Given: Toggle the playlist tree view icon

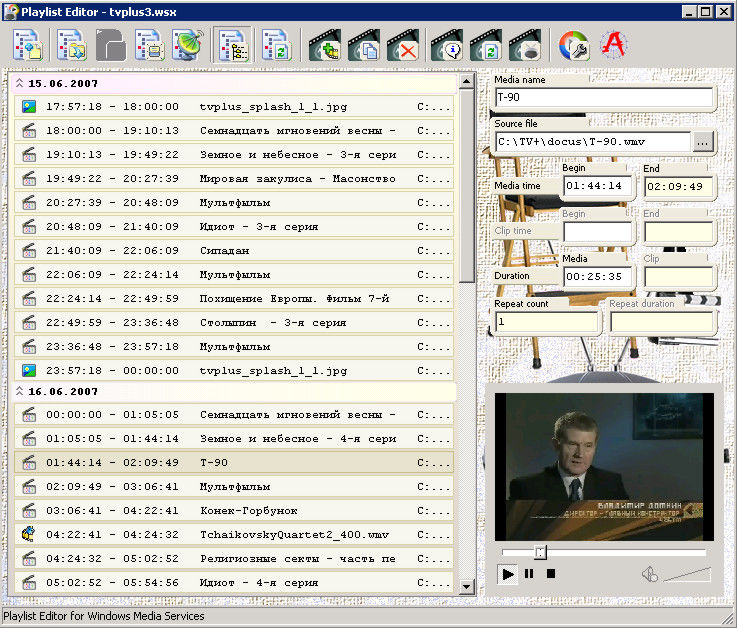Looking at the screenshot, I should pos(233,45).
